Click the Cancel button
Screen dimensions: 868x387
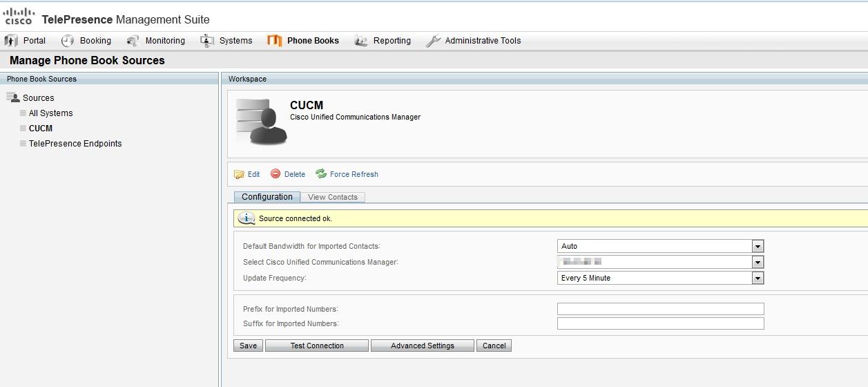pyautogui.click(x=494, y=346)
